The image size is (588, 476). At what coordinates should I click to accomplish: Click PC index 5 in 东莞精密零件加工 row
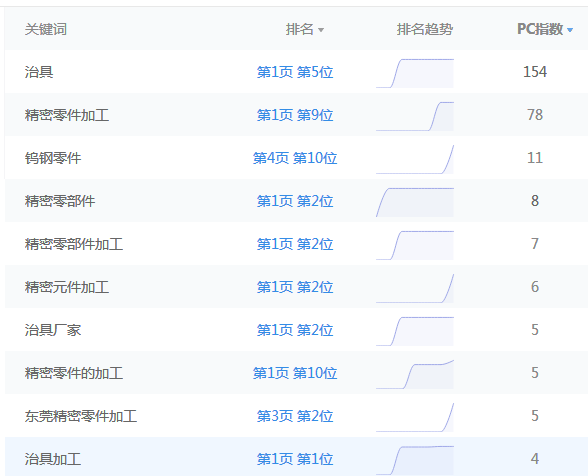point(535,416)
